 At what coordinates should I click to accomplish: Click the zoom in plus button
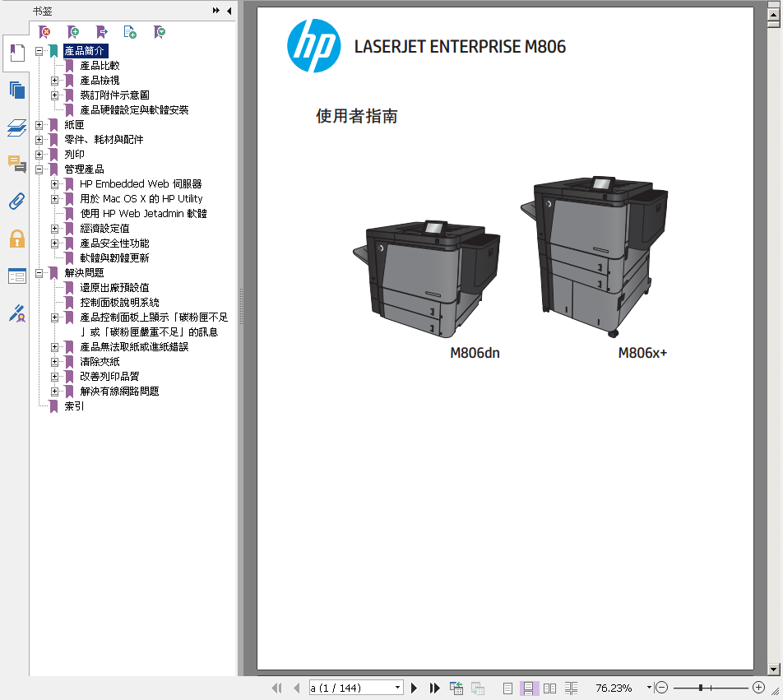click(x=758, y=688)
